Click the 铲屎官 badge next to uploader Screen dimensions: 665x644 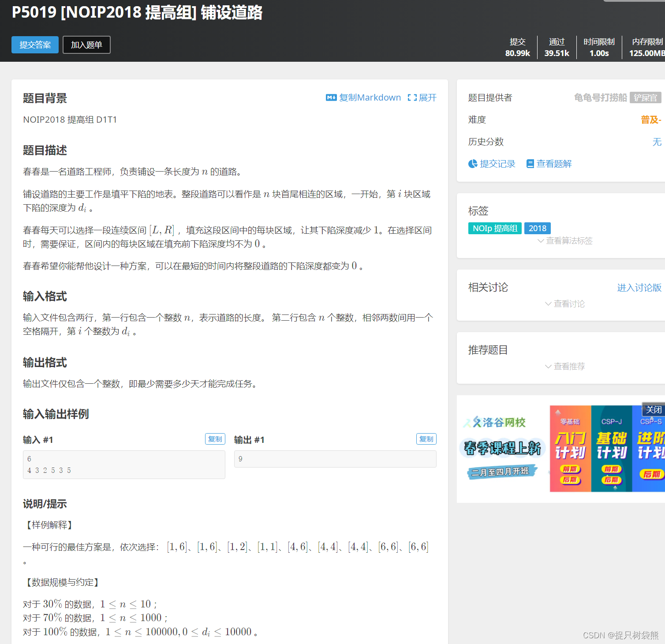pos(645,97)
